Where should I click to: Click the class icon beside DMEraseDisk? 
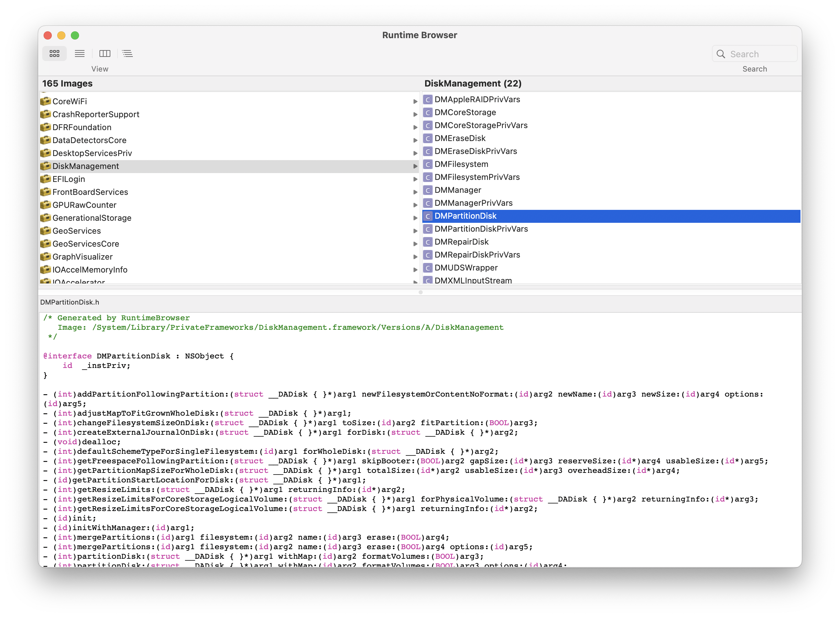(428, 138)
